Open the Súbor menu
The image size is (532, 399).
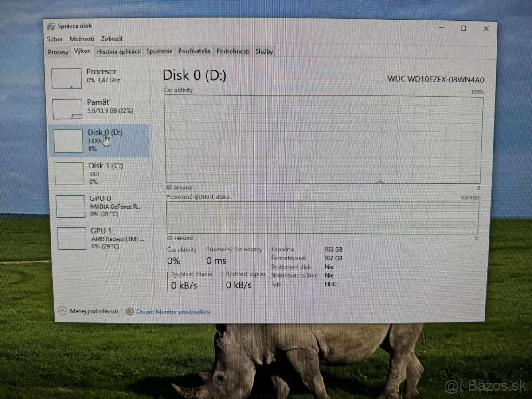tap(55, 39)
